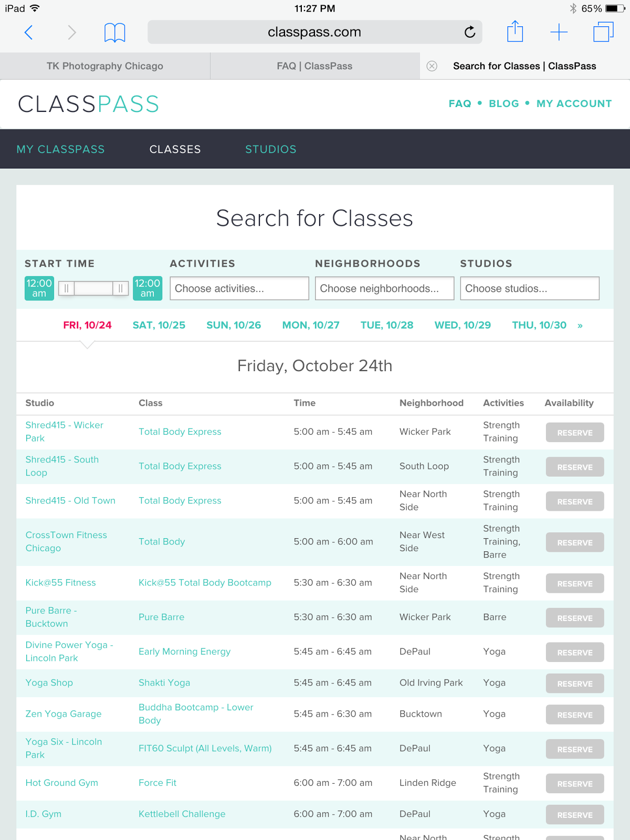
Task: Select the CLASSES nav item
Action: tap(175, 149)
